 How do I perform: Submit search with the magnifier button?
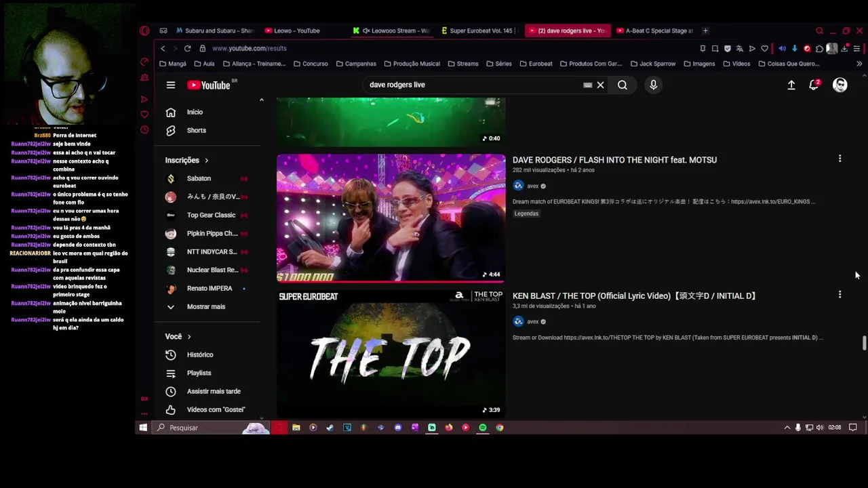(623, 85)
